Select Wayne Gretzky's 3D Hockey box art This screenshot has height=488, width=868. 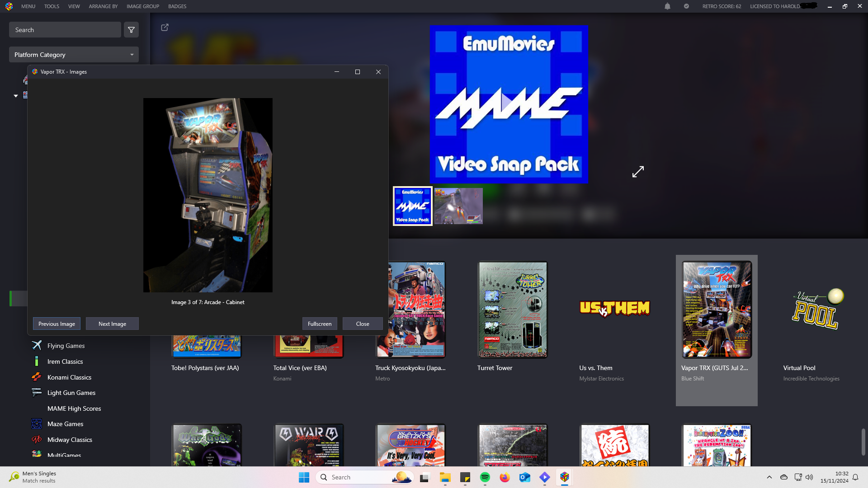click(410, 445)
